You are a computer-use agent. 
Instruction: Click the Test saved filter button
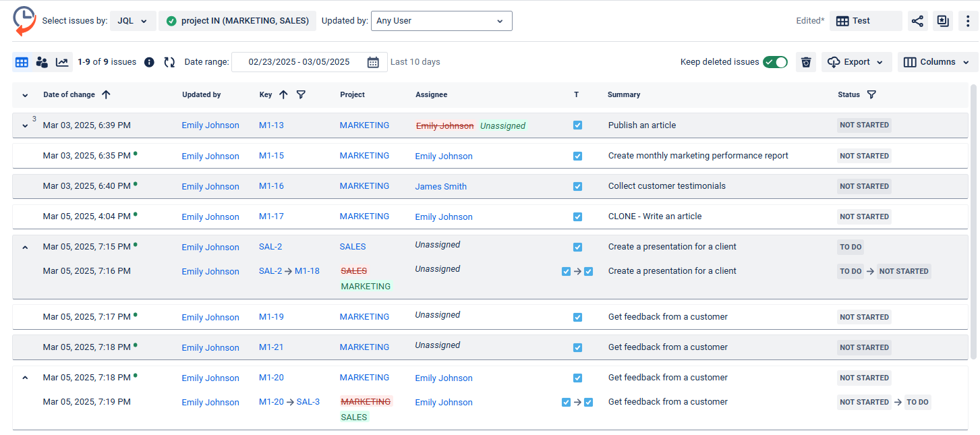[865, 21]
